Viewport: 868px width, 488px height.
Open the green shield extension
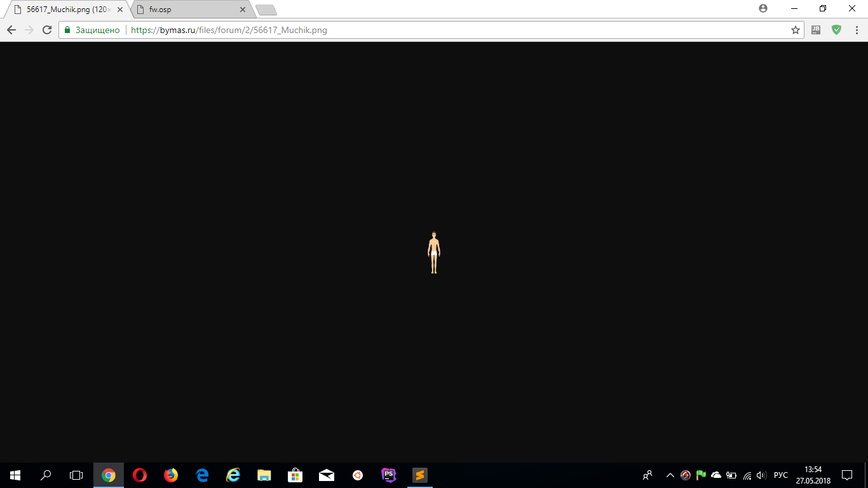pyautogui.click(x=837, y=30)
